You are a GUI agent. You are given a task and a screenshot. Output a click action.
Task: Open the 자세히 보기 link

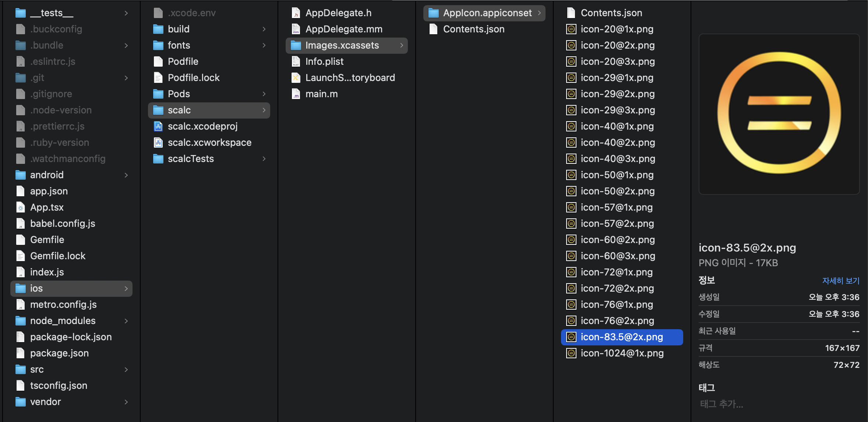(x=840, y=281)
